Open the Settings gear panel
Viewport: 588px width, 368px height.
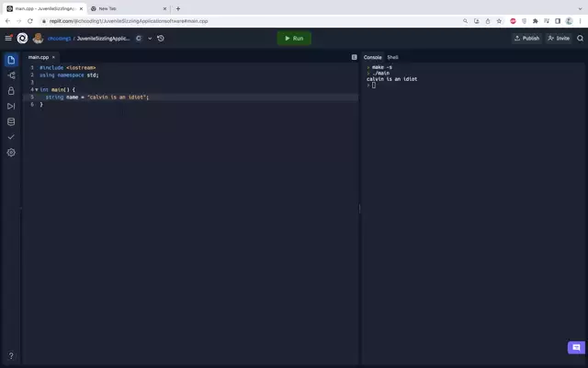11,153
